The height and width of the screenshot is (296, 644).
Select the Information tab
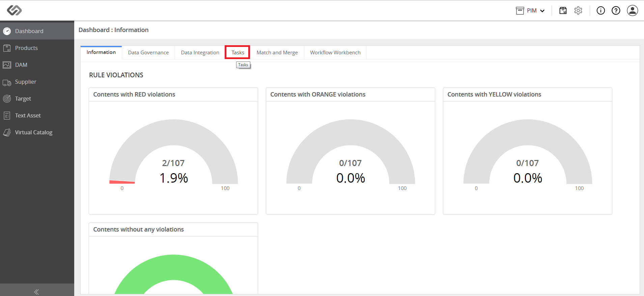pos(101,52)
